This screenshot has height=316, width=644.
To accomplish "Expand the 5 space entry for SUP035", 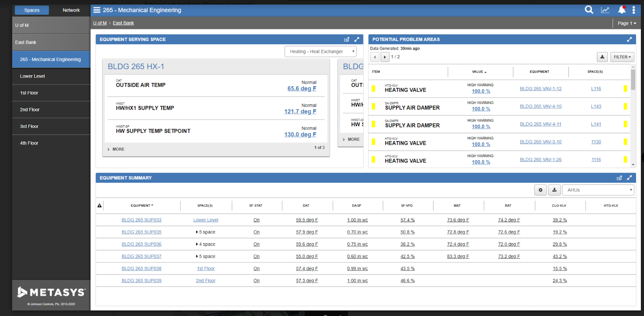I will point(206,232).
